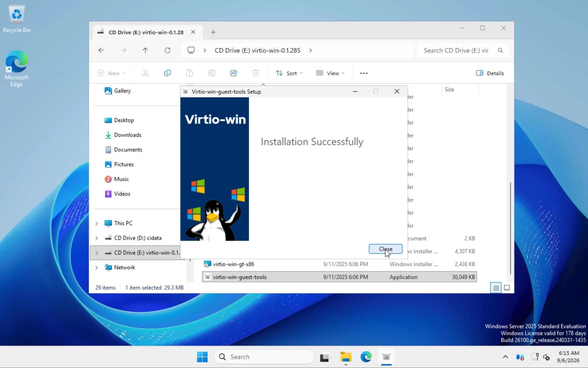Click the This PC monitor icon in address bar
588x368 pixels.
191,50
